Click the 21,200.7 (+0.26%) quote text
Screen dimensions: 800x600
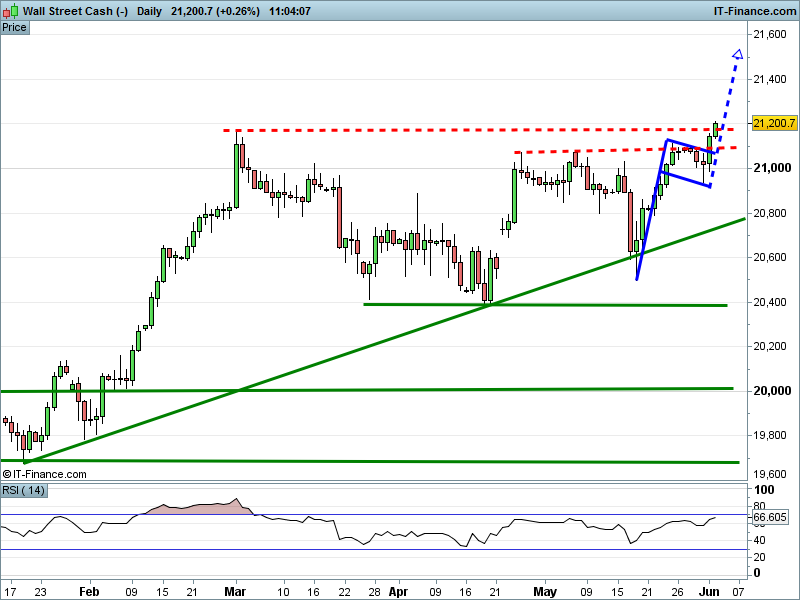(x=215, y=11)
